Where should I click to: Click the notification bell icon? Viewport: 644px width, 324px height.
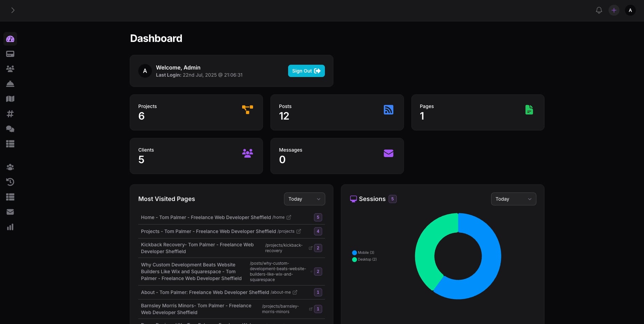599,10
